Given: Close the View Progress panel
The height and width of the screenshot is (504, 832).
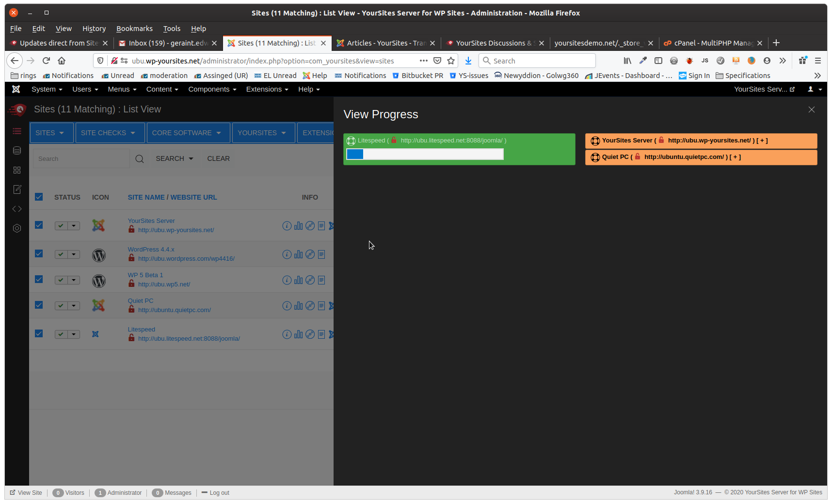Looking at the screenshot, I should (x=812, y=110).
